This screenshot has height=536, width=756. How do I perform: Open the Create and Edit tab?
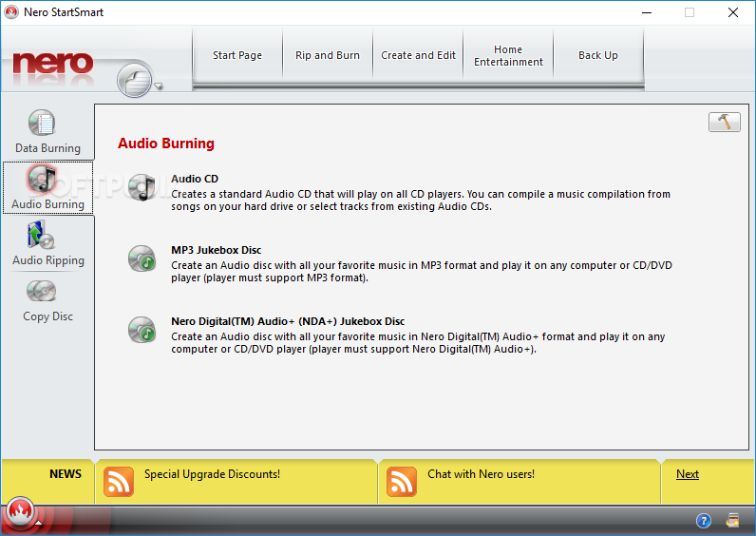(418, 55)
